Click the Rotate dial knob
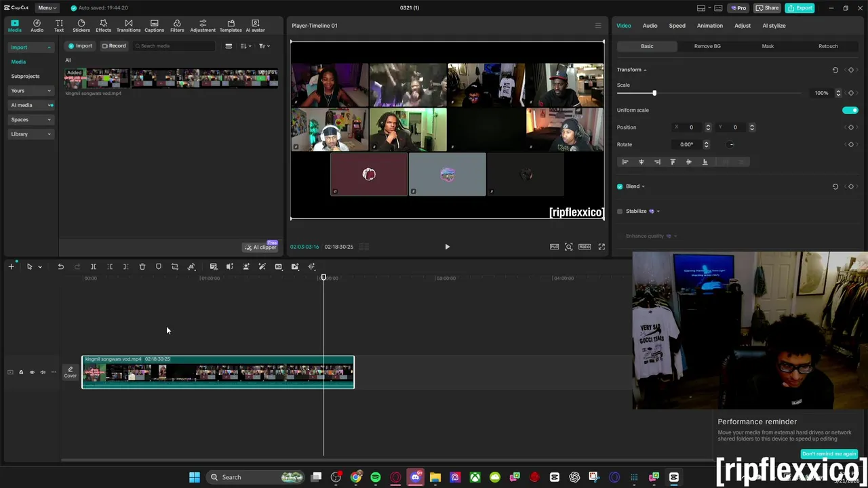 pos(731,144)
